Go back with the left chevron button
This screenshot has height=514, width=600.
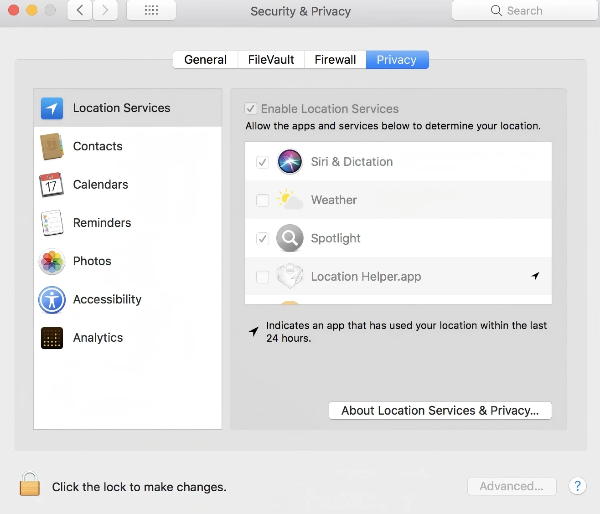point(80,10)
